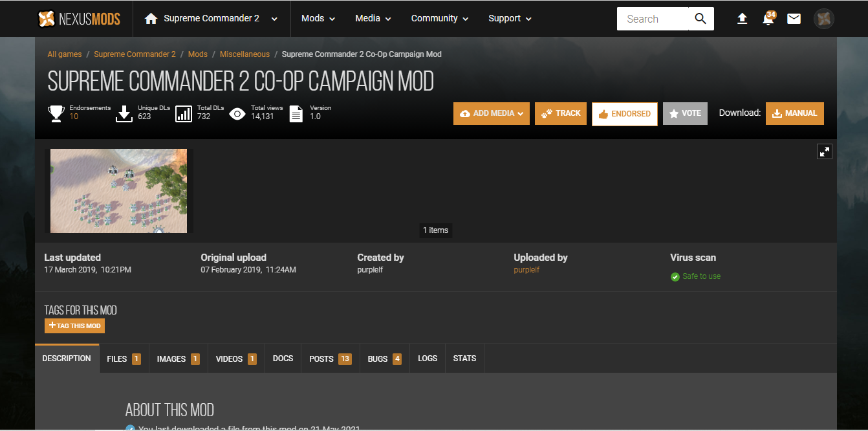Open the user avatar profile menu
The image size is (868, 431).
click(823, 19)
